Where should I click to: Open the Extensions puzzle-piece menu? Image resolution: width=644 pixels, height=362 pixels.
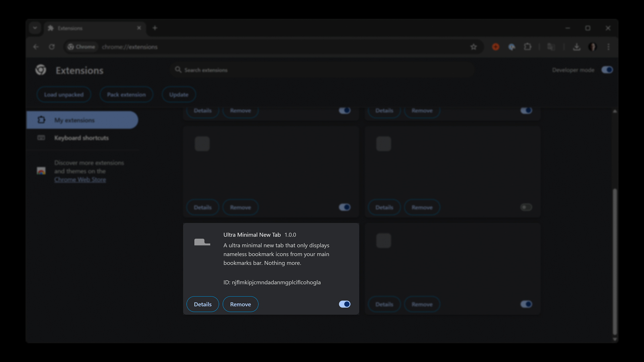click(x=528, y=47)
